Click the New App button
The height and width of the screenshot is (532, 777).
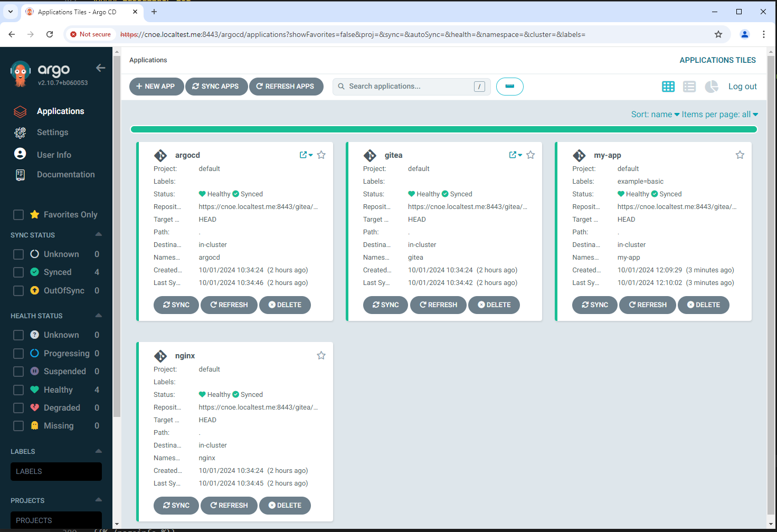coord(156,87)
